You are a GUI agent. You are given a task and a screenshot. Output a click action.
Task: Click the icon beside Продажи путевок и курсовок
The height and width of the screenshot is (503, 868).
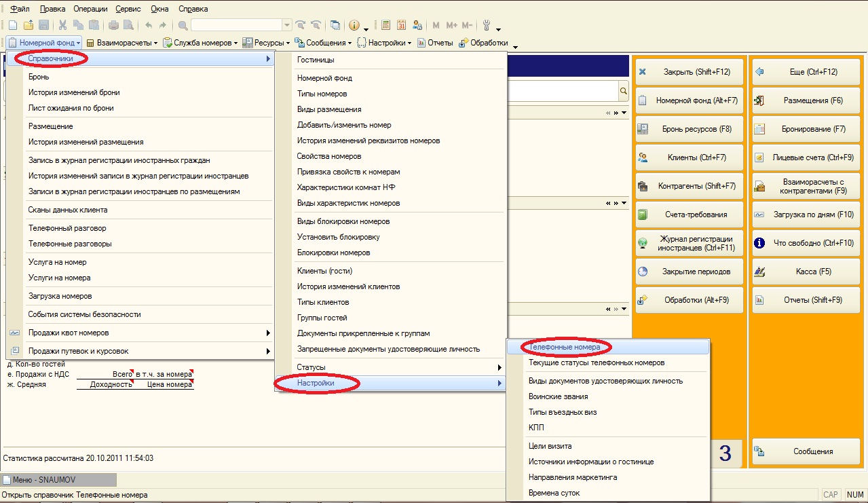click(15, 351)
